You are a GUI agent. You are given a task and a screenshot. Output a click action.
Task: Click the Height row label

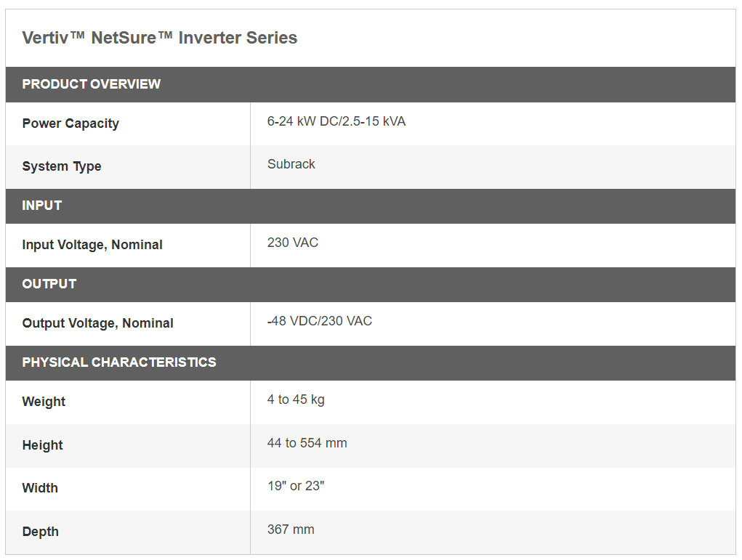(x=42, y=445)
